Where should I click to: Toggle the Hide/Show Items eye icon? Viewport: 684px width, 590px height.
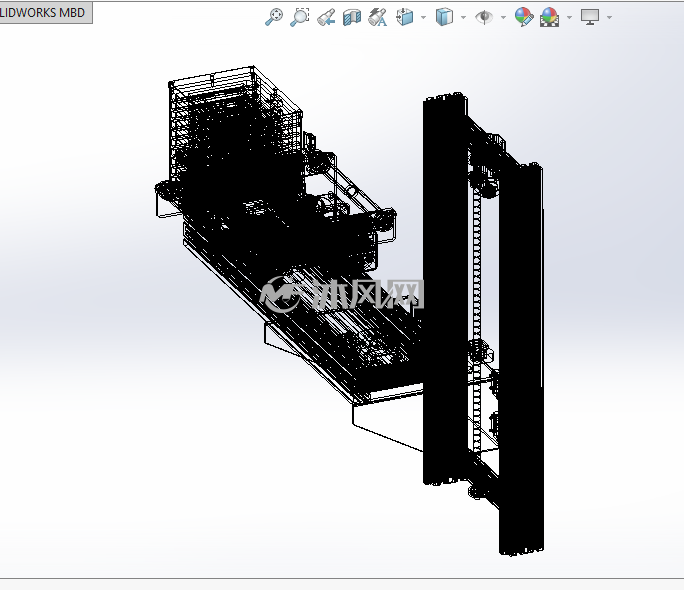point(484,17)
